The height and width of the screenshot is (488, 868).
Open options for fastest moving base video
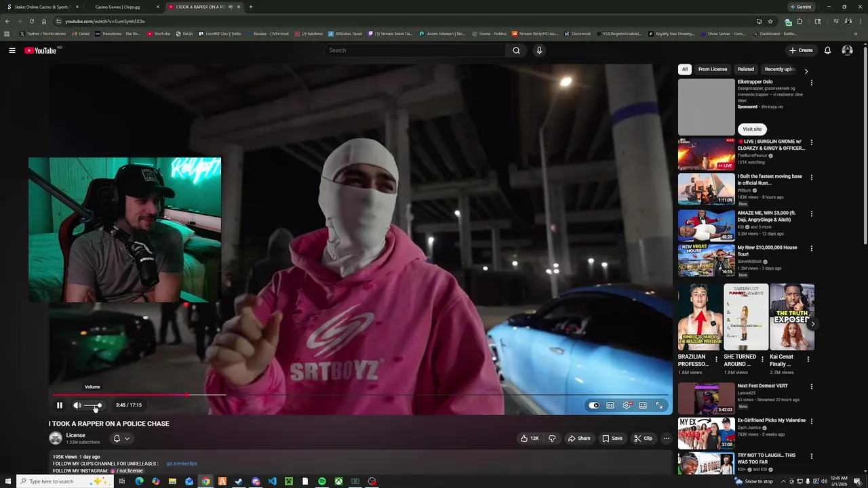tap(812, 178)
